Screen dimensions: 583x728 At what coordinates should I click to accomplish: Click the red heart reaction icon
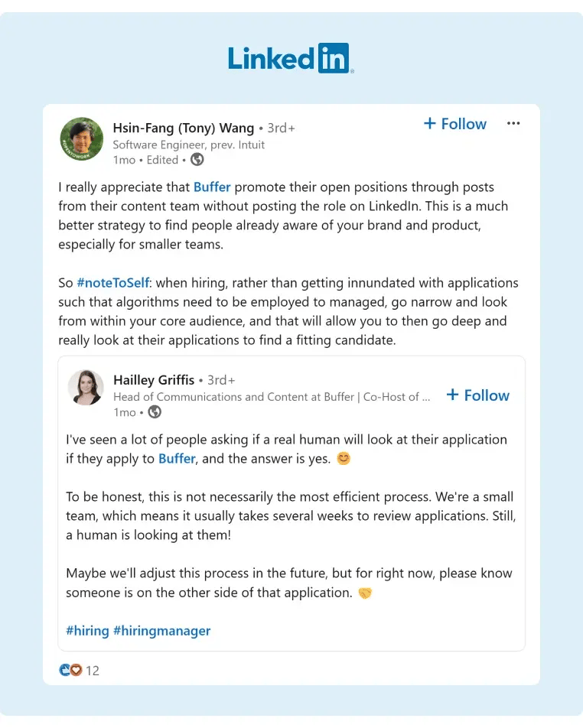click(x=75, y=670)
